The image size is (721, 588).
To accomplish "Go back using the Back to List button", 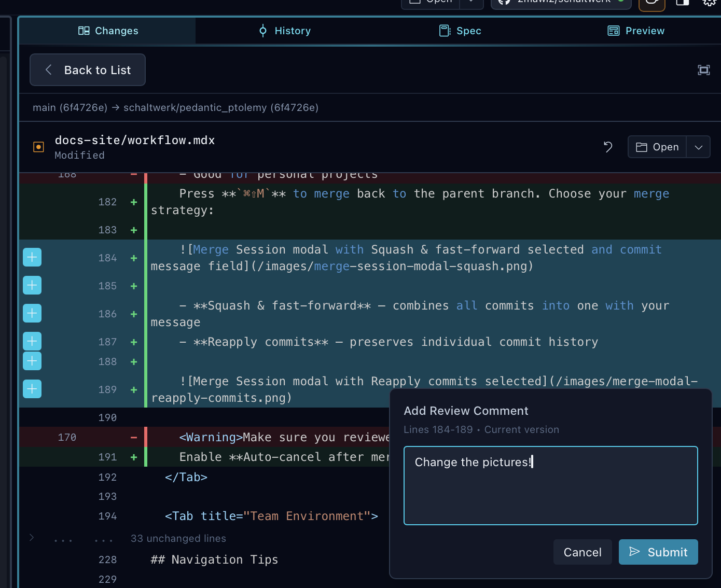I will pos(87,69).
